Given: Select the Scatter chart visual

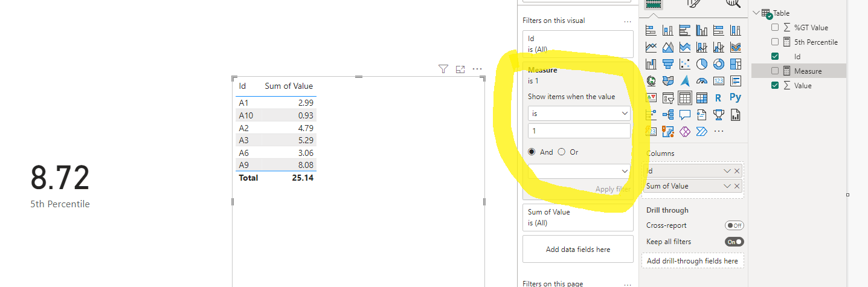Looking at the screenshot, I should click(x=685, y=64).
